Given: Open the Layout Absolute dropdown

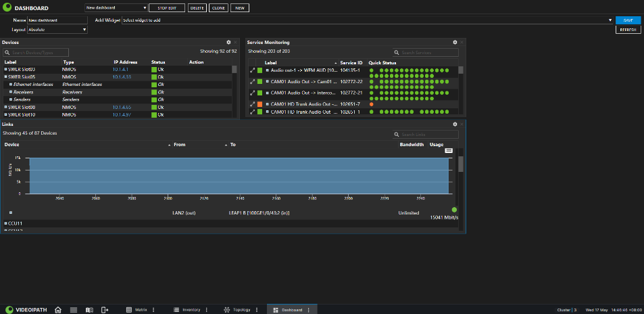Looking at the screenshot, I should click(57, 30).
